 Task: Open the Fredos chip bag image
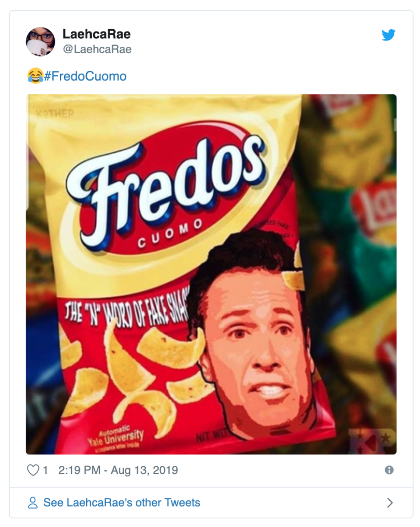[211, 274]
